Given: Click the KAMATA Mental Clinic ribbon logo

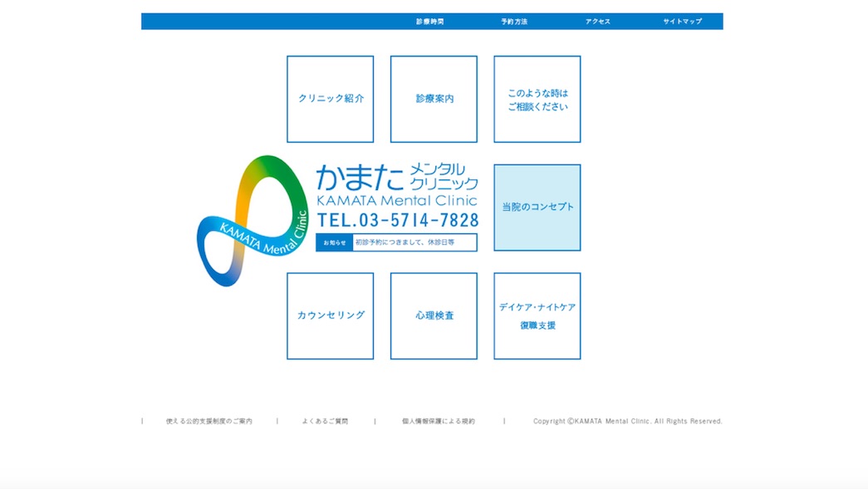Looking at the screenshot, I should (248, 221).
